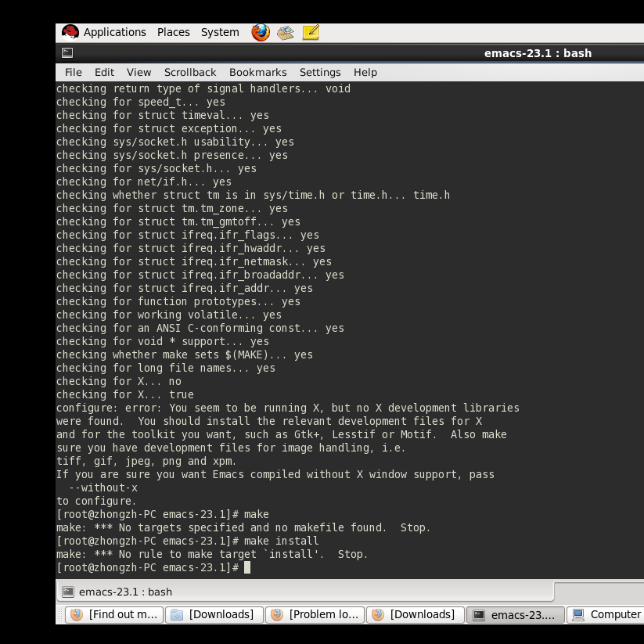Click the terminal icon on 'emacs-23....' taskbar button
Image resolution: width=644 pixels, height=644 pixels.
click(478, 615)
